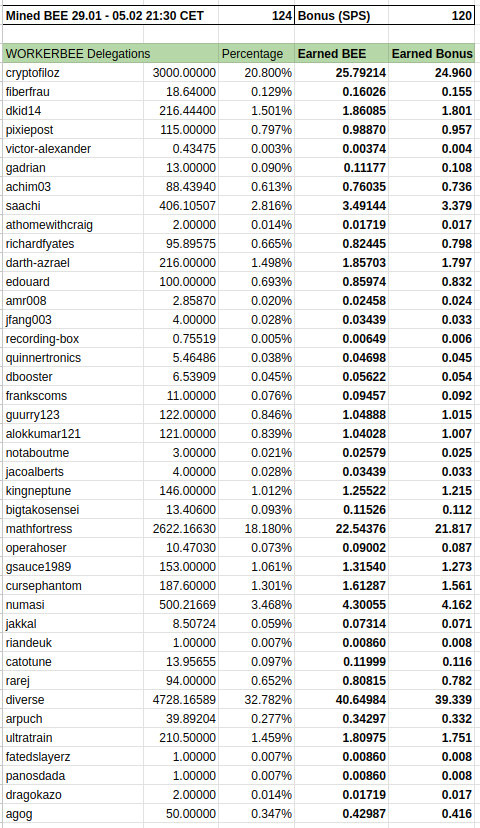Select the kingneptune delegation 146.00000 cell
Viewport: 480px width, 828px height.
(181, 491)
